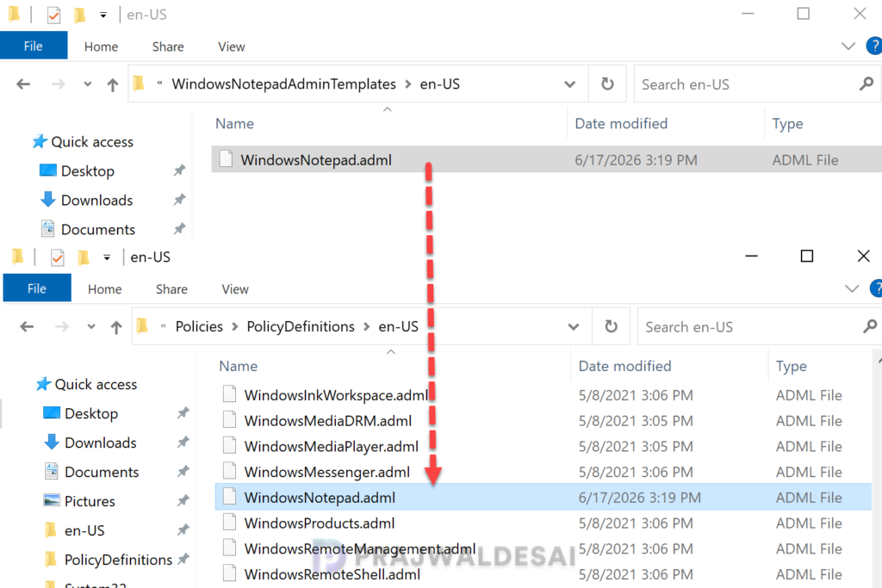Click the search magnifier in the PolicyDefinitions window
Screen dimensions: 882x588
(x=870, y=326)
